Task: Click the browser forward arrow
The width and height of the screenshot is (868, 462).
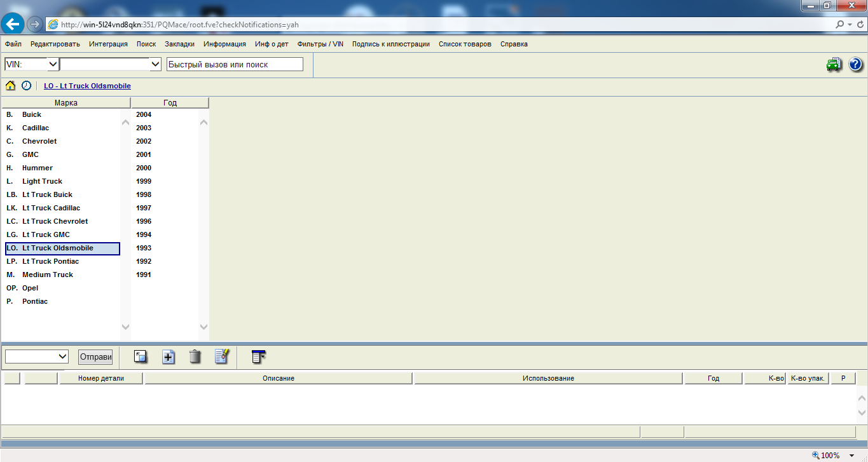Action: click(x=34, y=24)
